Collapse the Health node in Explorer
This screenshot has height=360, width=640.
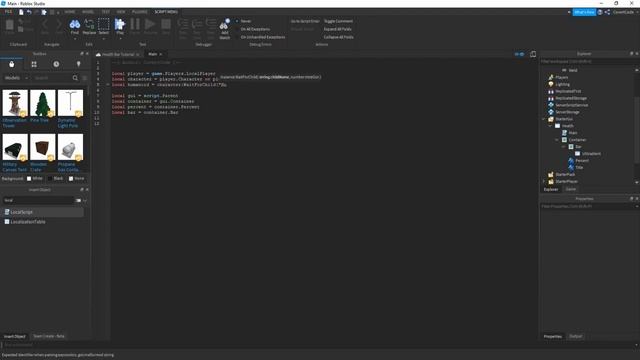tap(551, 126)
